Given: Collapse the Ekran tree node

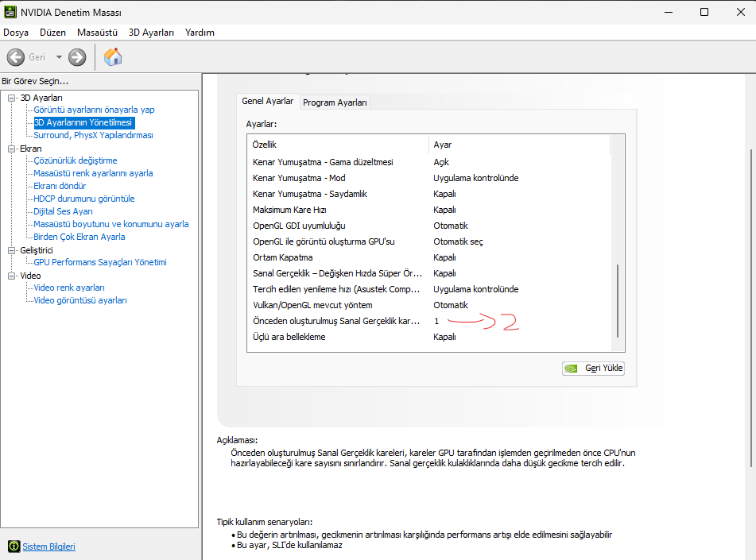Looking at the screenshot, I should coord(12,149).
